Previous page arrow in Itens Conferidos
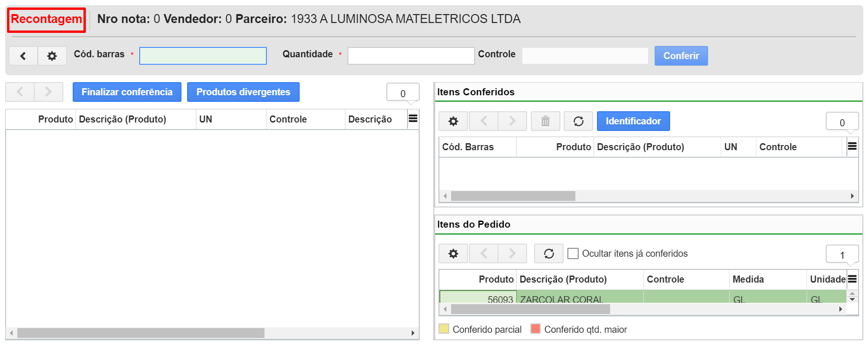The image size is (868, 345). [x=483, y=121]
